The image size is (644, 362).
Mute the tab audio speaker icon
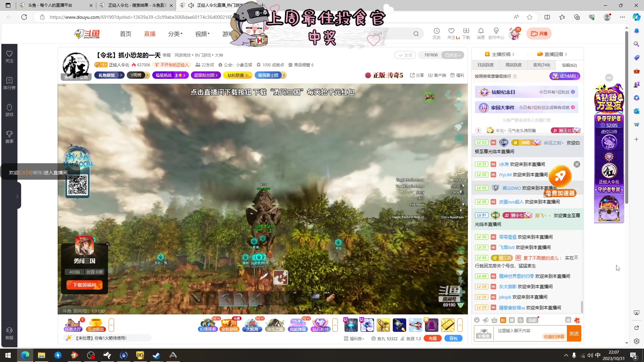point(191,5)
